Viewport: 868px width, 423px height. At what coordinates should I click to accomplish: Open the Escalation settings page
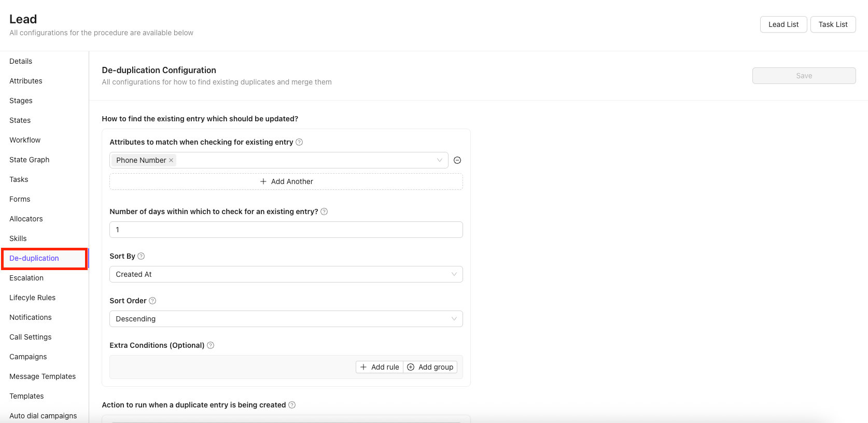[26, 278]
